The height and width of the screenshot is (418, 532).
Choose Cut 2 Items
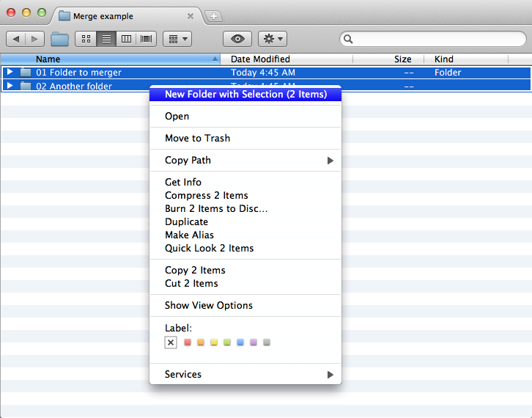click(245, 284)
